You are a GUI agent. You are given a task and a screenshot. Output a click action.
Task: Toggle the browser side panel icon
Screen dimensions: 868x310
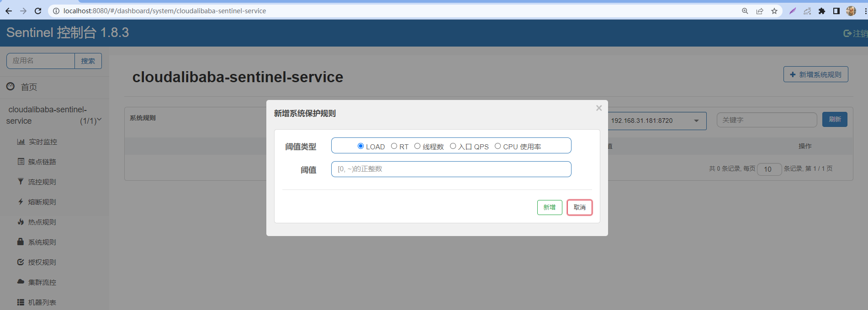click(x=836, y=11)
